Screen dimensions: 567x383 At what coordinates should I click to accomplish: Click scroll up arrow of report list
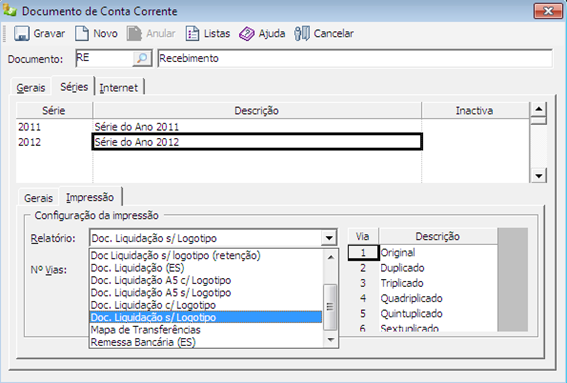[331, 257]
